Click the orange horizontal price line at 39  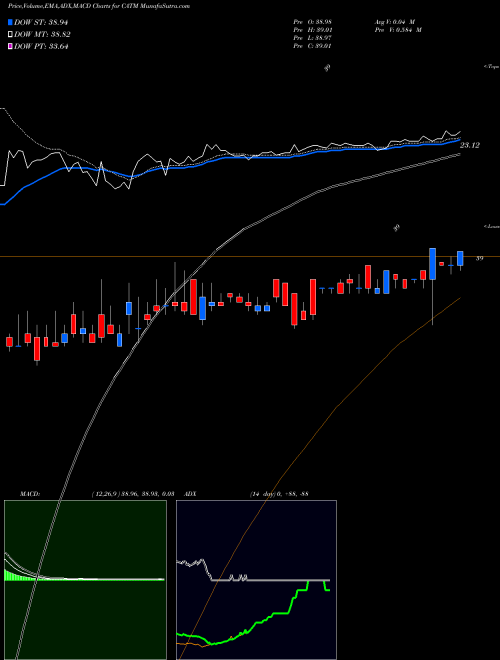[250, 256]
